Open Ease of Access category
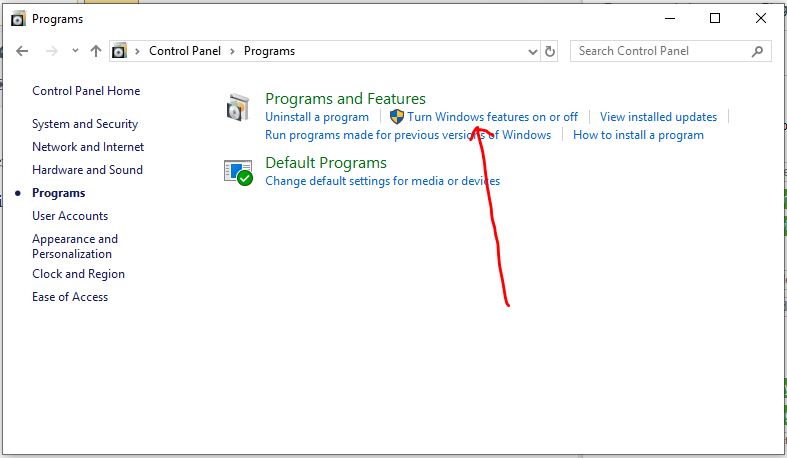The image size is (787, 458). [x=70, y=297]
